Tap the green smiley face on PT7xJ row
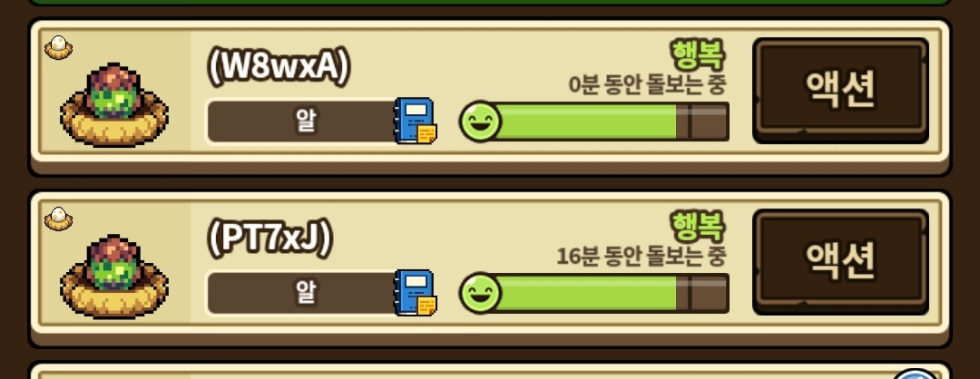The width and height of the screenshot is (980, 379). 480,293
